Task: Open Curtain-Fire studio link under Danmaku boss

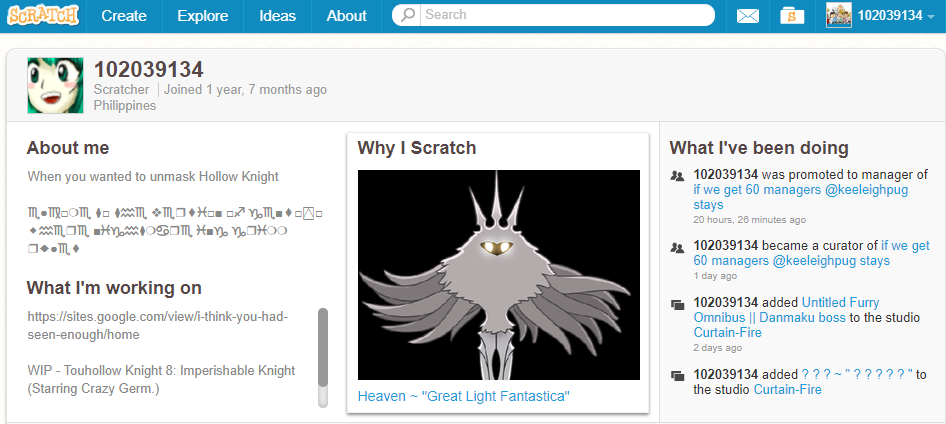Action: (728, 333)
